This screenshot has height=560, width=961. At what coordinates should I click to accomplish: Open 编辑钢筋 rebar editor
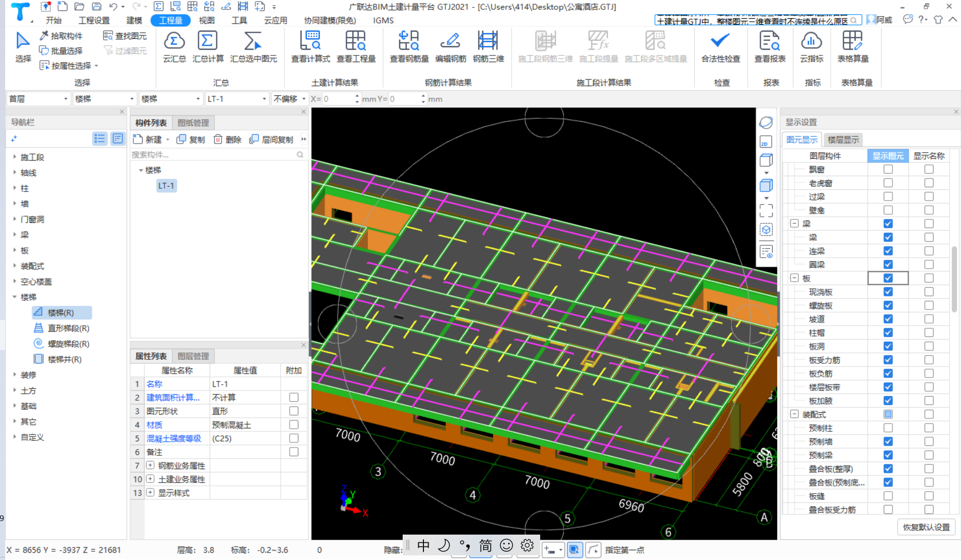(450, 47)
